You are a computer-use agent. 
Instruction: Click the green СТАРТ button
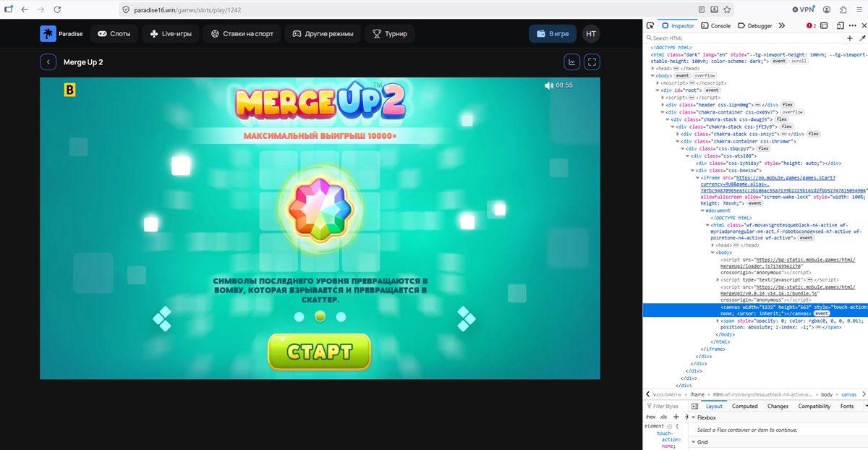pos(319,352)
